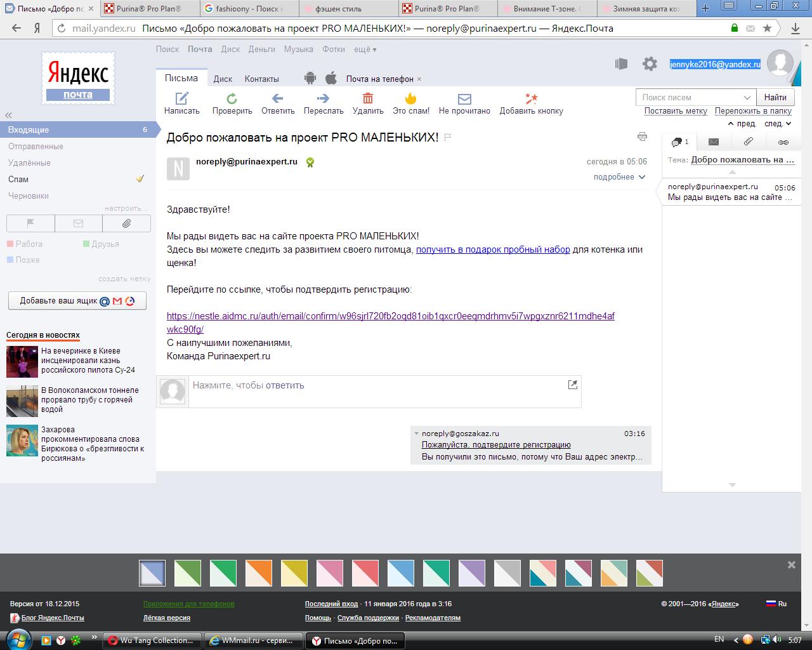The height and width of the screenshot is (650, 812).
Task: Go back with the browser back arrow
Action: tap(16, 28)
